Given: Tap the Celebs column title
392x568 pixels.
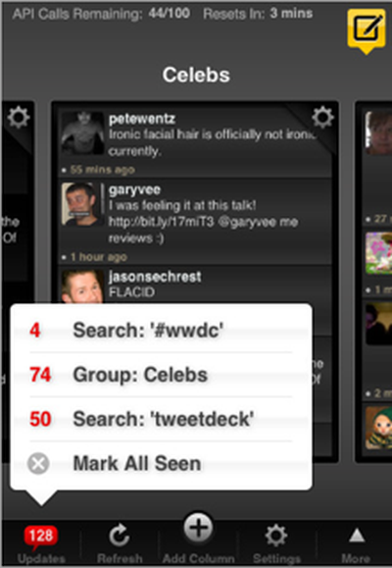Looking at the screenshot, I should 196,75.
